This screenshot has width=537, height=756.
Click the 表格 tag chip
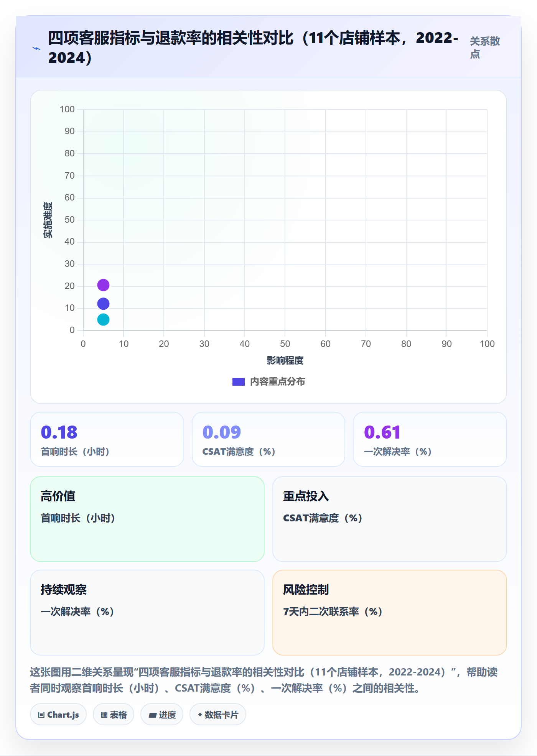point(114,715)
